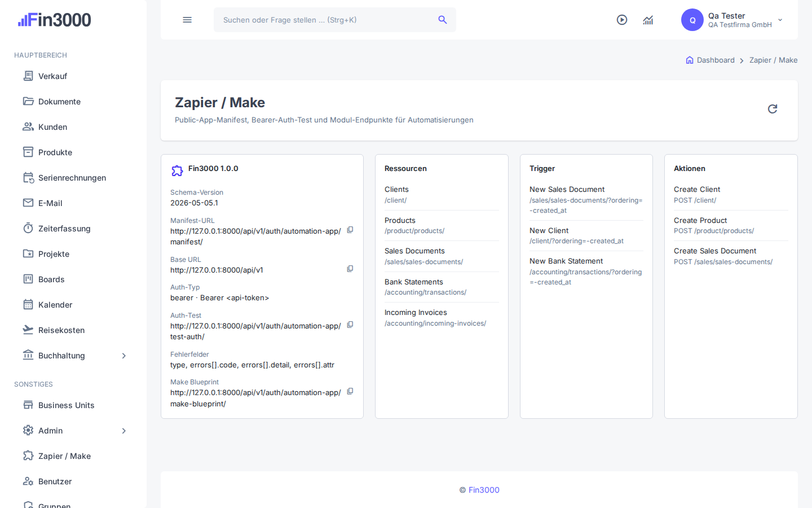Click the Verkauf sidebar icon
The width and height of the screenshot is (812, 508).
[x=28, y=76]
